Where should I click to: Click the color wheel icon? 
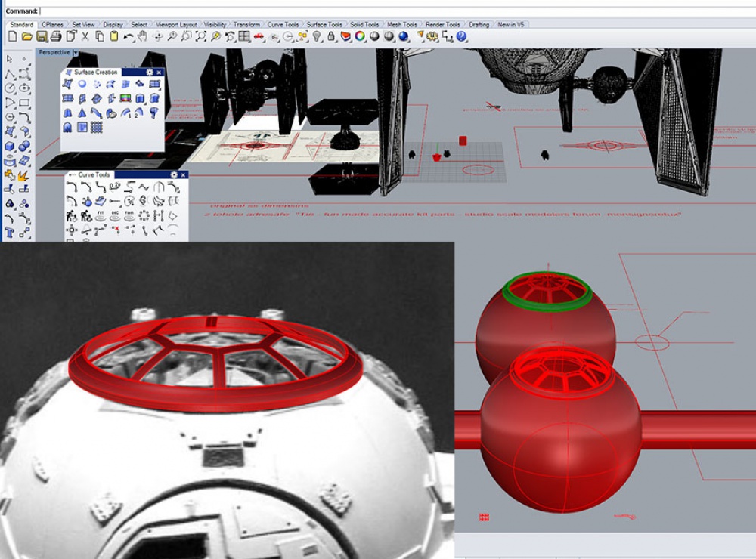(360, 36)
